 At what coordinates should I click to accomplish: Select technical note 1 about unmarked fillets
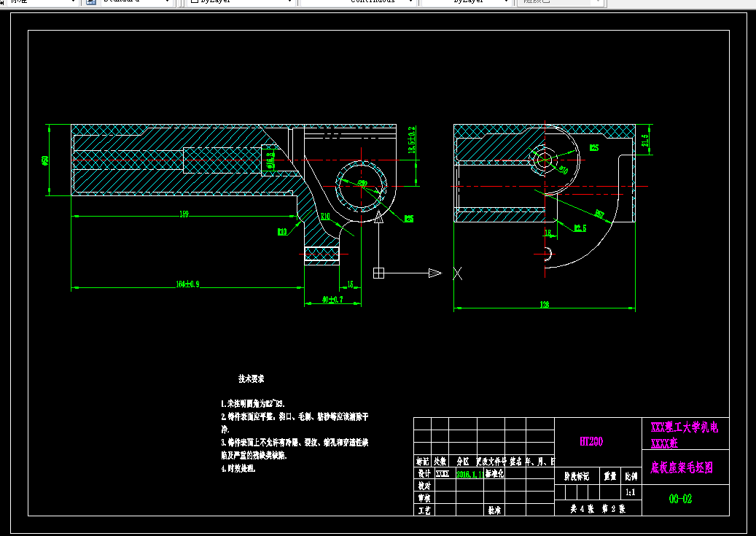pos(253,403)
